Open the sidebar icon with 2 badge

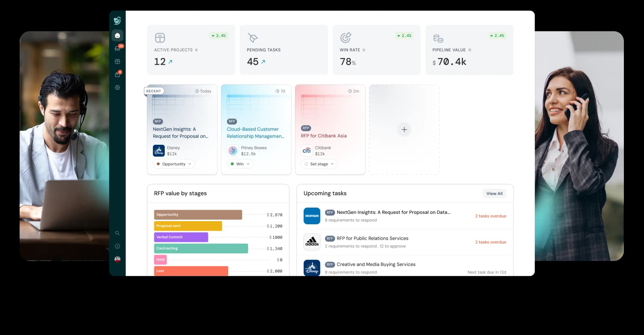118,75
